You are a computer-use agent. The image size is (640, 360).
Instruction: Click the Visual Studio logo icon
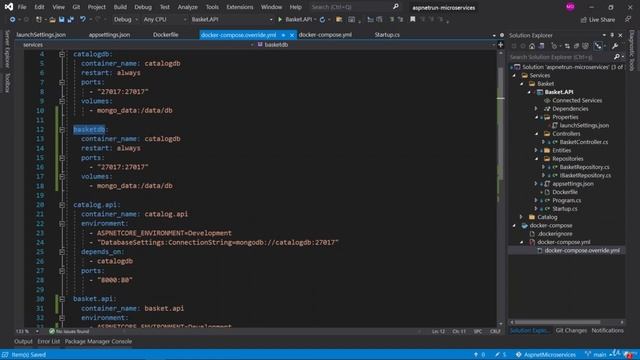[x=9, y=7]
